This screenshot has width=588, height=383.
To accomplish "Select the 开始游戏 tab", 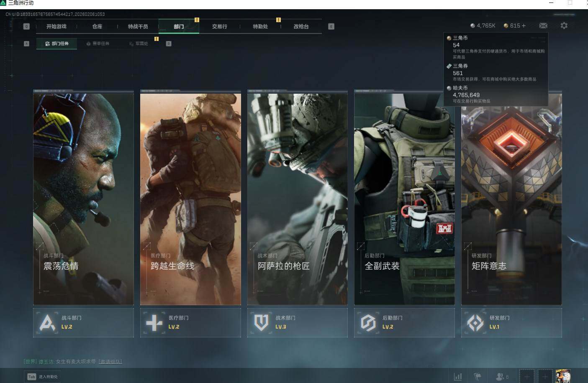I will tap(56, 26).
